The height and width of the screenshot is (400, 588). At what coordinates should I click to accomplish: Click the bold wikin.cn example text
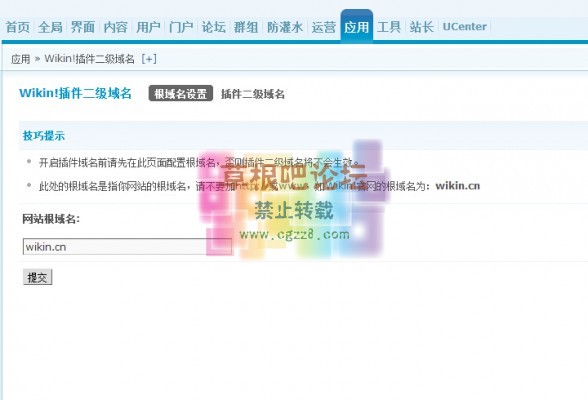click(x=458, y=186)
